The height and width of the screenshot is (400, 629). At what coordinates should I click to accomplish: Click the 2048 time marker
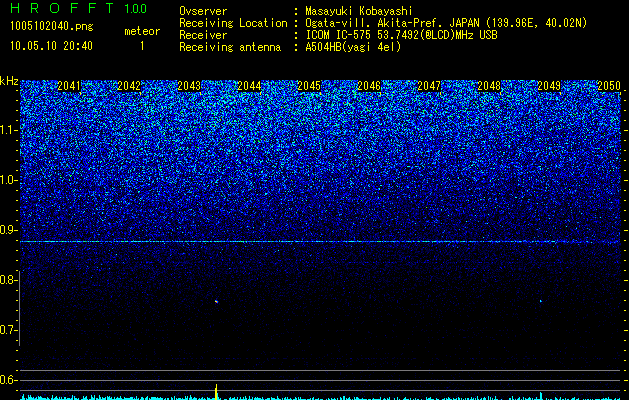[x=489, y=86]
